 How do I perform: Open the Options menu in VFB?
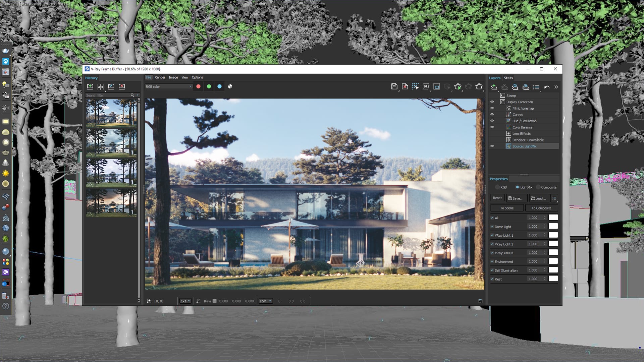pos(197,77)
